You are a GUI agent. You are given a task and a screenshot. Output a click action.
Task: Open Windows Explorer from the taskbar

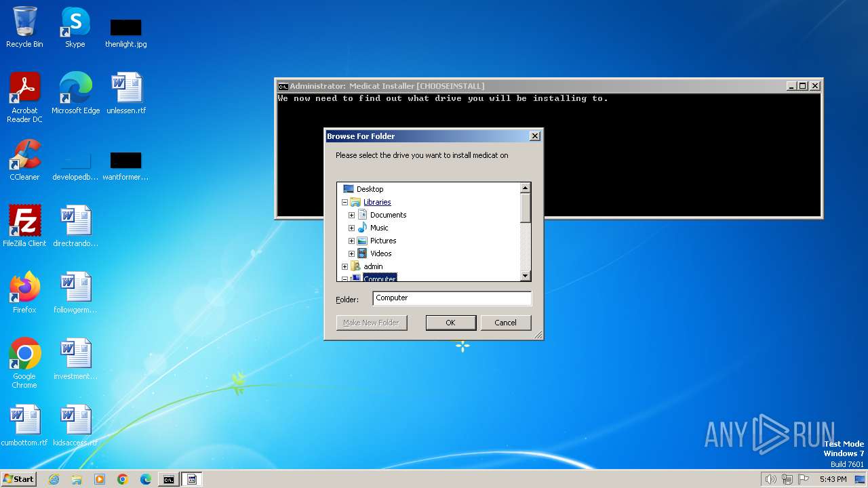coord(77,479)
